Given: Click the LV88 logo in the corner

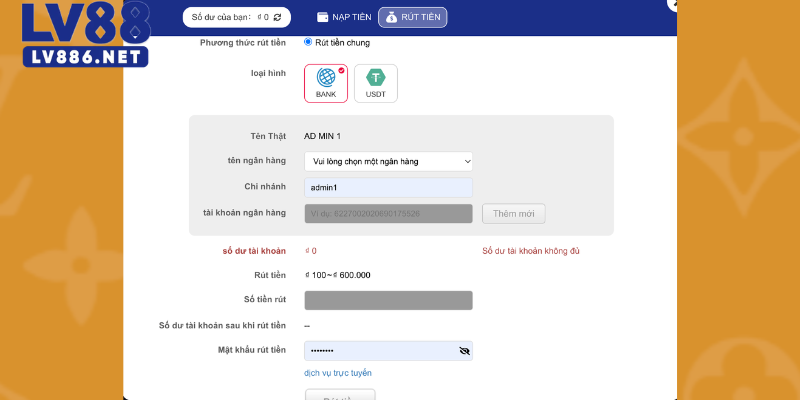Looking at the screenshot, I should [76, 34].
